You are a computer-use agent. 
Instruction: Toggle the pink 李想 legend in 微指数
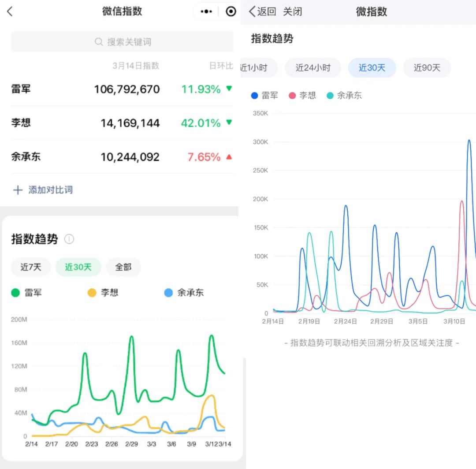coord(302,96)
